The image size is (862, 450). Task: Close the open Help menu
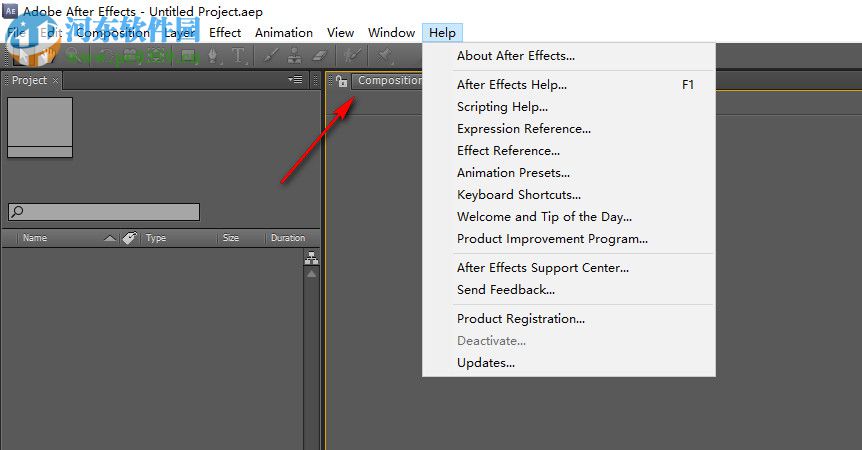coord(443,32)
